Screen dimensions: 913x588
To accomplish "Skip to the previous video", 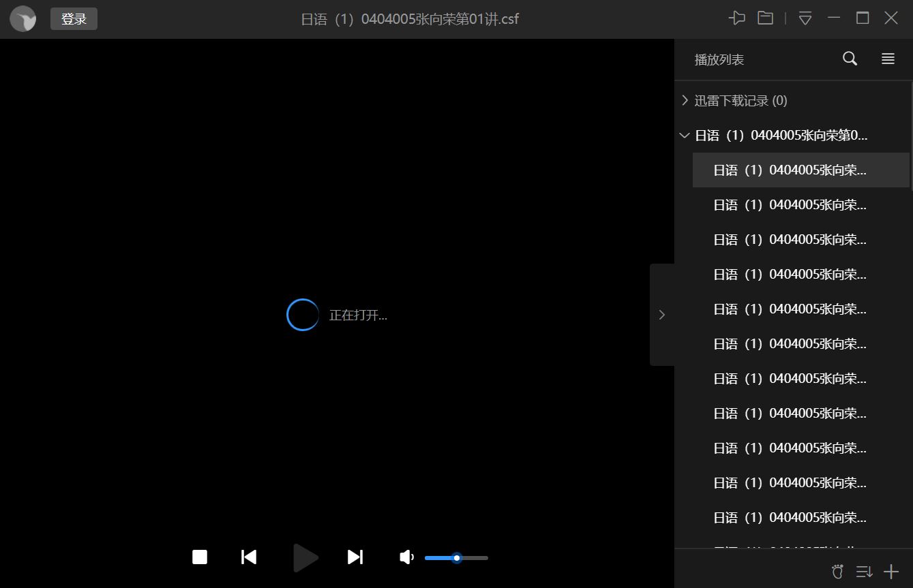I will [x=249, y=557].
